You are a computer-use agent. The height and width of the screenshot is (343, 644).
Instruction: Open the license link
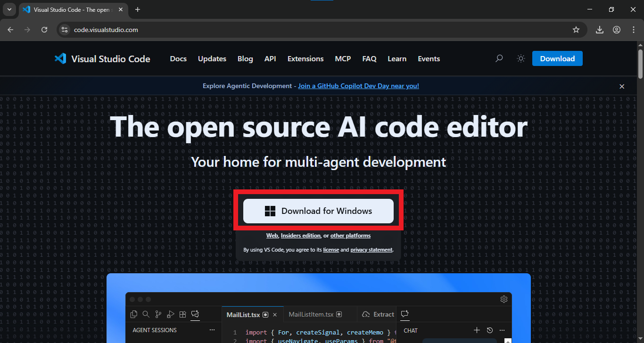click(x=331, y=250)
